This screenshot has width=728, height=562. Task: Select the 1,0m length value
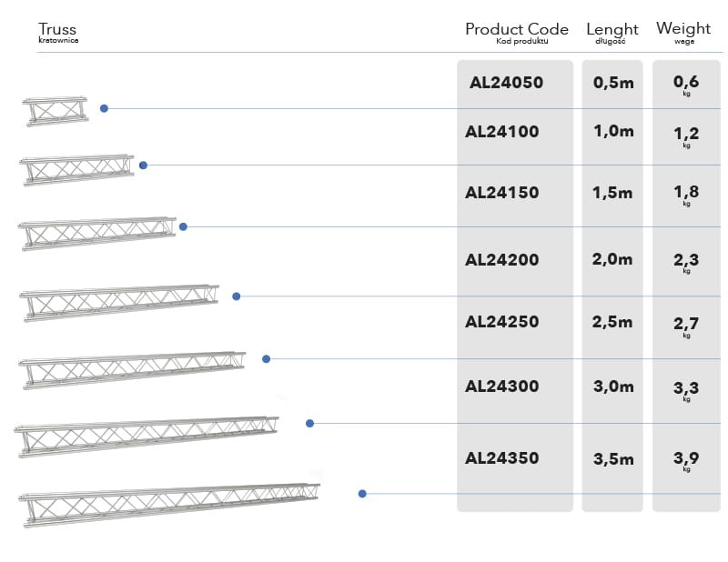612,131
